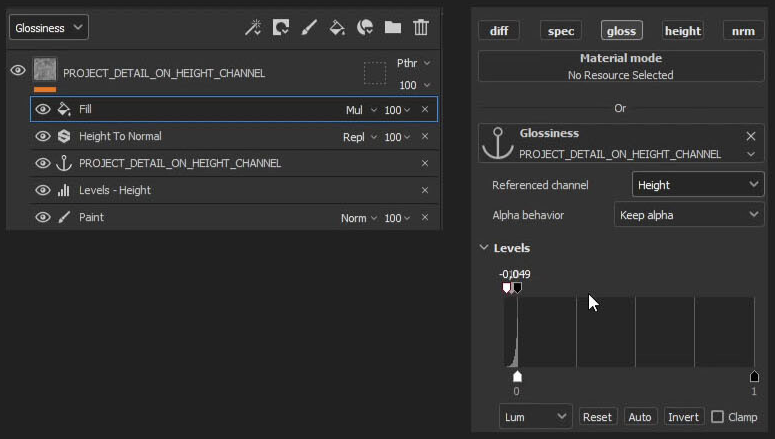Click the layer thumbnail of PROJECT_DETAIL_ON_HEIGHT_CHANNEL
Viewport: 775px width, 439px height.
pyautogui.click(x=45, y=70)
